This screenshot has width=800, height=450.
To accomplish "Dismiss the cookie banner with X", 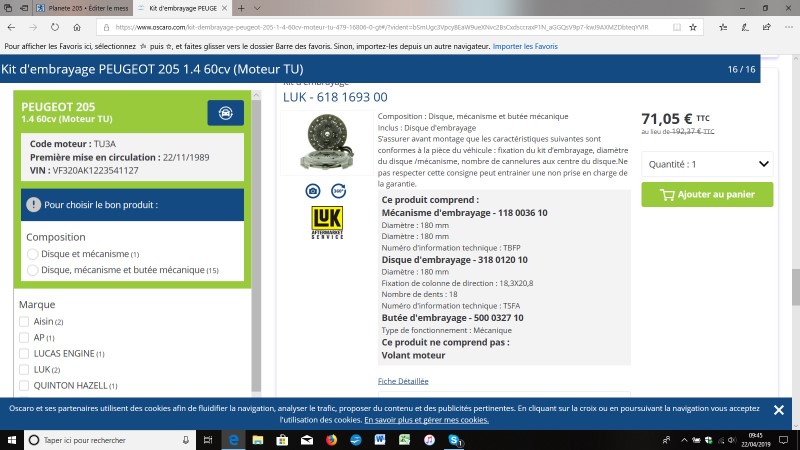I will tap(779, 410).
